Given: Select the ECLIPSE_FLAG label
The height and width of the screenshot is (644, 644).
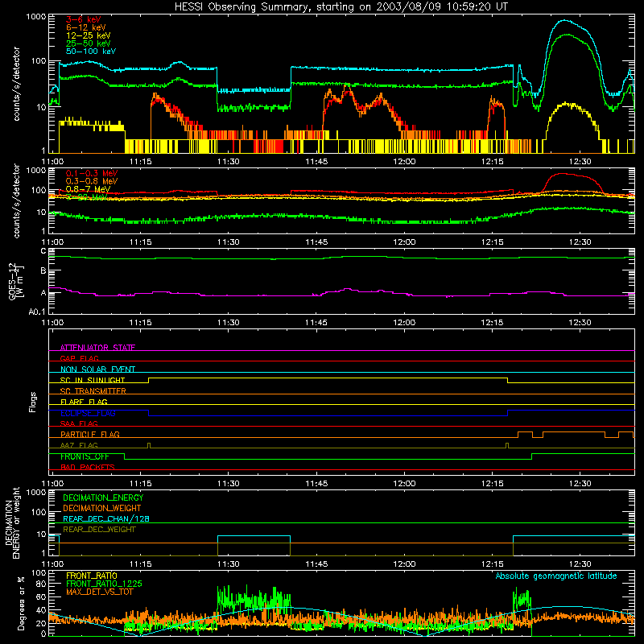Looking at the screenshot, I should coord(88,413).
